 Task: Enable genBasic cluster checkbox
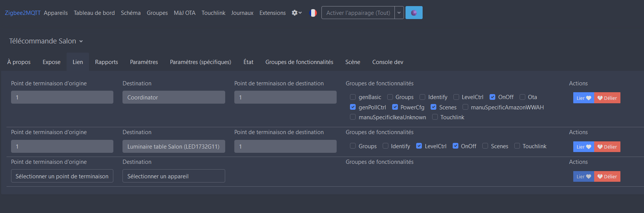(353, 97)
